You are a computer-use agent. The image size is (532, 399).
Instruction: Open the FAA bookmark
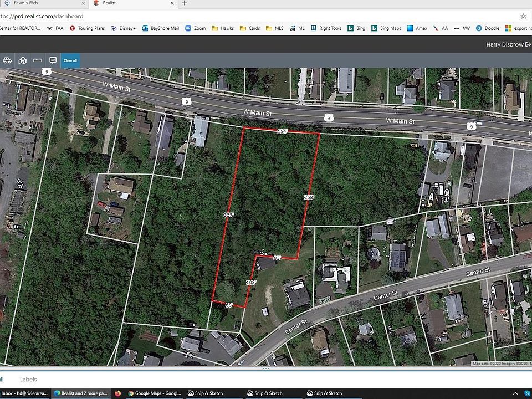click(x=55, y=28)
